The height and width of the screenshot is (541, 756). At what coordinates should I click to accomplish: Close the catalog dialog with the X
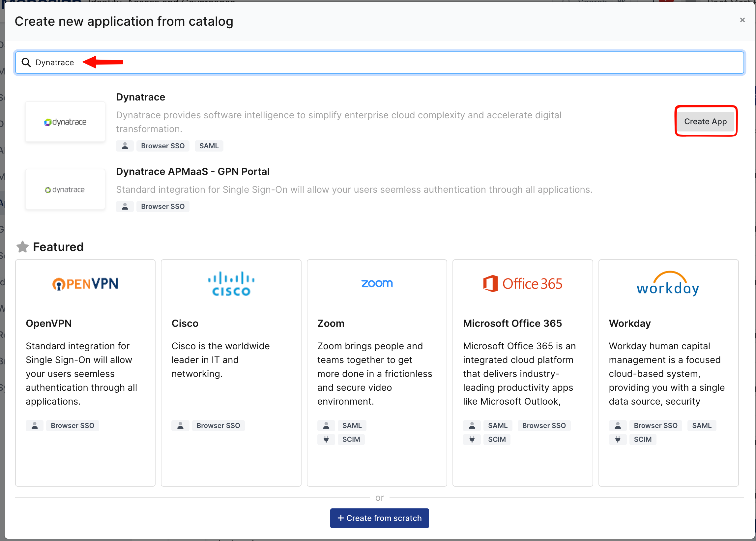[742, 20]
